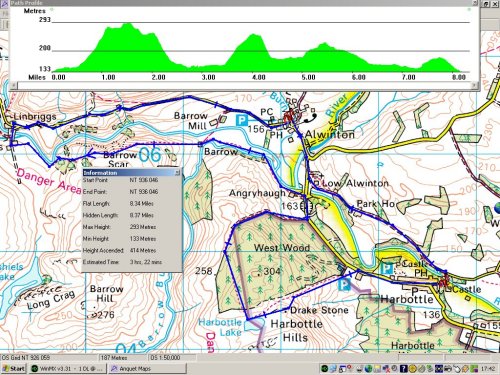Screen dimensions: 500x375
Task: Click the profile scrollbar left arrow
Action: pyautogui.click(x=13, y=85)
